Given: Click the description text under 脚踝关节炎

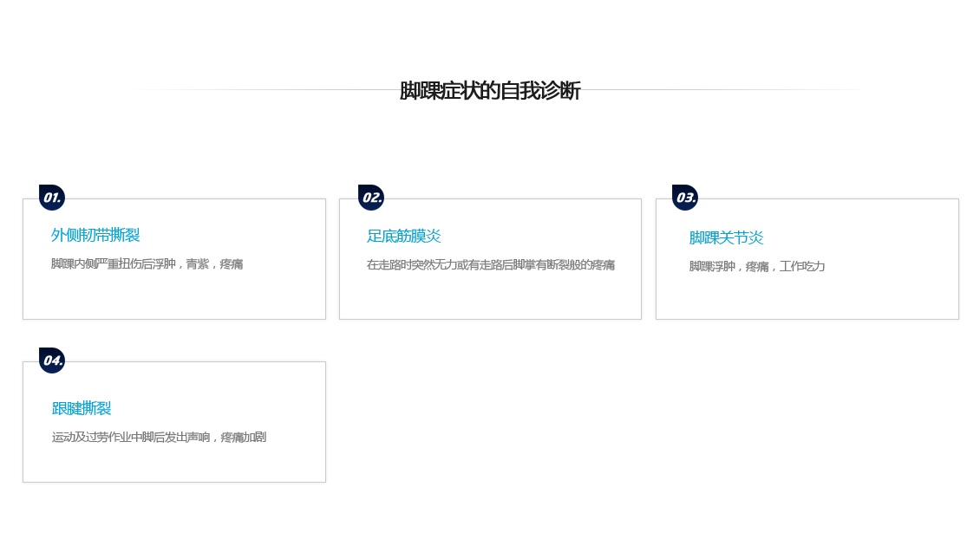Looking at the screenshot, I should (756, 267).
